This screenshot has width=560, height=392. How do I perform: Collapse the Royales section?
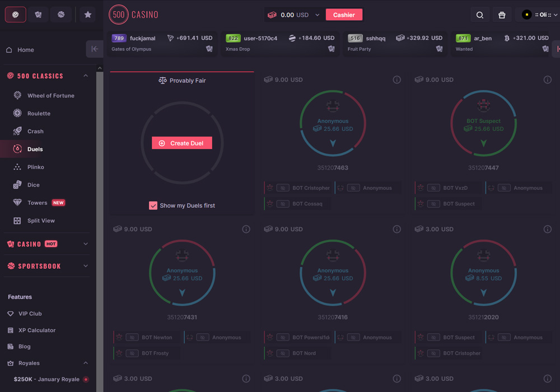tap(86, 363)
